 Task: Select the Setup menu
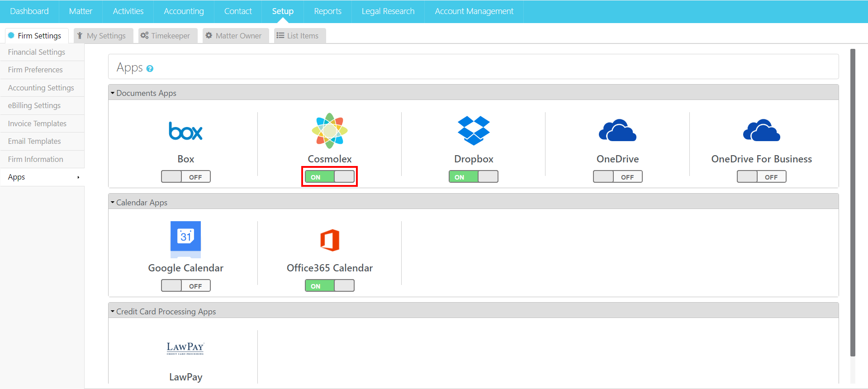pyautogui.click(x=283, y=11)
